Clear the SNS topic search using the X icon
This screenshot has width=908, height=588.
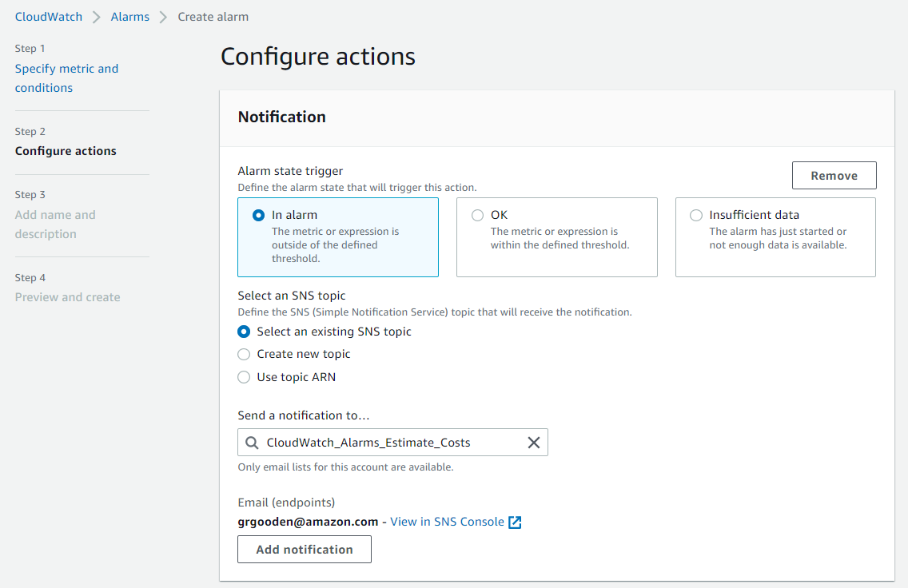534,442
